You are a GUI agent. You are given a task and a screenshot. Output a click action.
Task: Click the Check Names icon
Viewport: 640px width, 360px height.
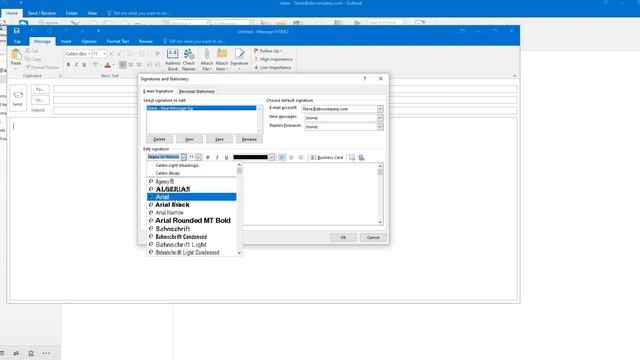click(x=189, y=59)
